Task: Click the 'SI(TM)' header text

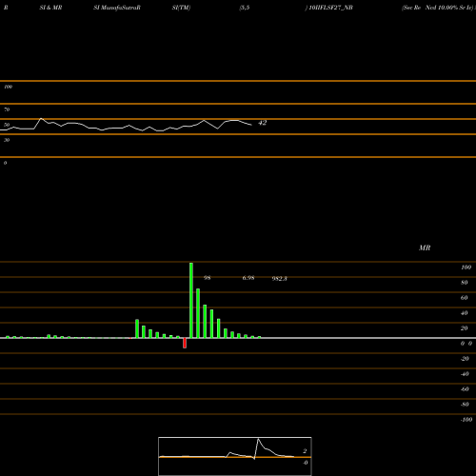Action: click(181, 8)
